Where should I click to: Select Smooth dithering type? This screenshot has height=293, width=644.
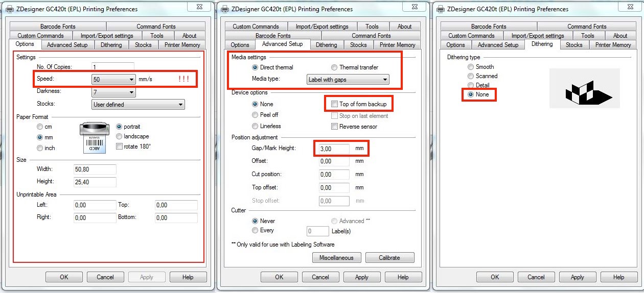pos(471,67)
